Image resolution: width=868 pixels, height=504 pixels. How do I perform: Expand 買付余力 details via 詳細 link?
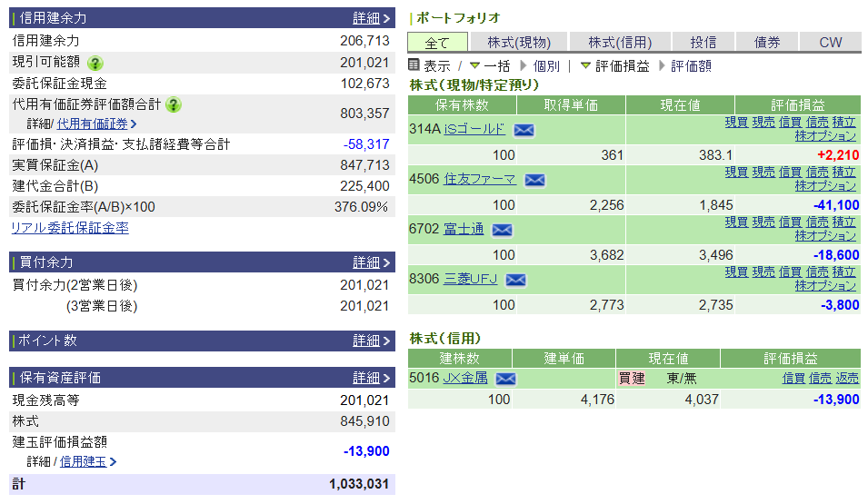(371, 262)
